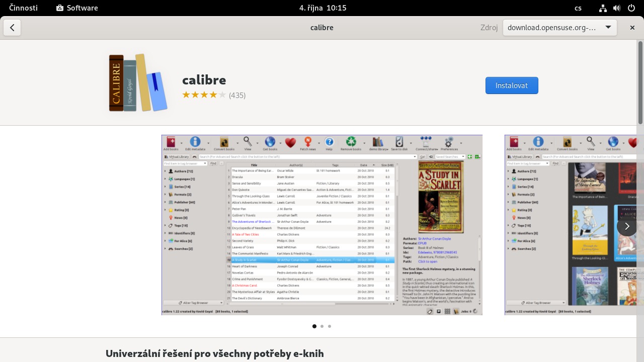644x362 pixels.
Task: Click the power icon in top bar
Action: tap(631, 8)
